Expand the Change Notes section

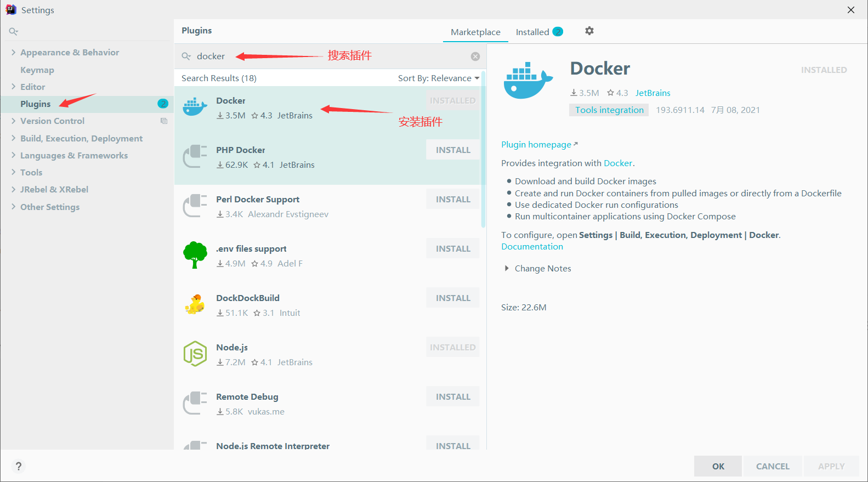[507, 269]
